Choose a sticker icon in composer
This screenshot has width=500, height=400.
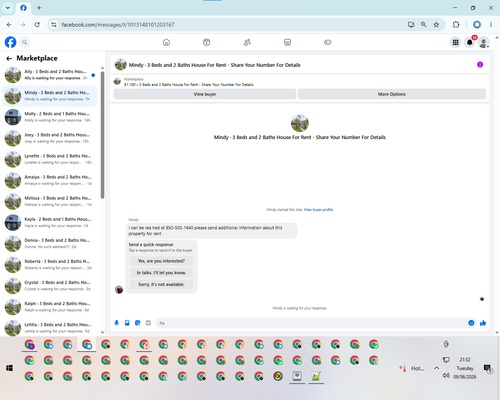click(x=138, y=323)
